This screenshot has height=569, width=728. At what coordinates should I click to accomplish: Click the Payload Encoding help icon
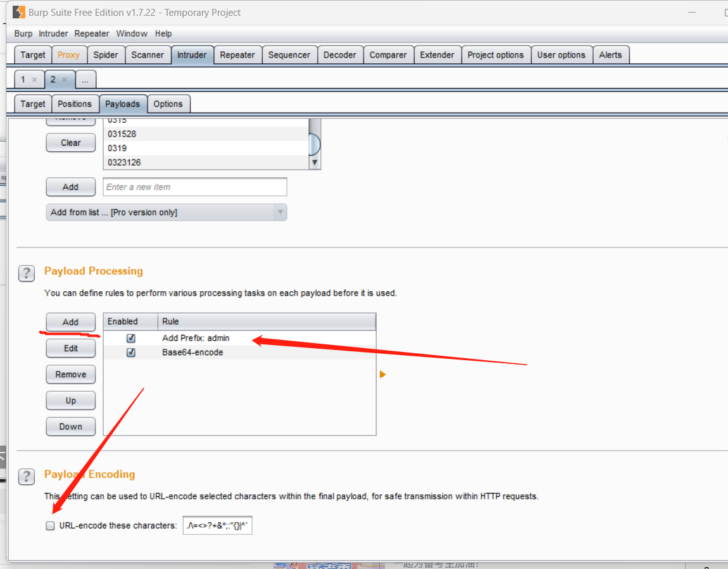click(27, 476)
